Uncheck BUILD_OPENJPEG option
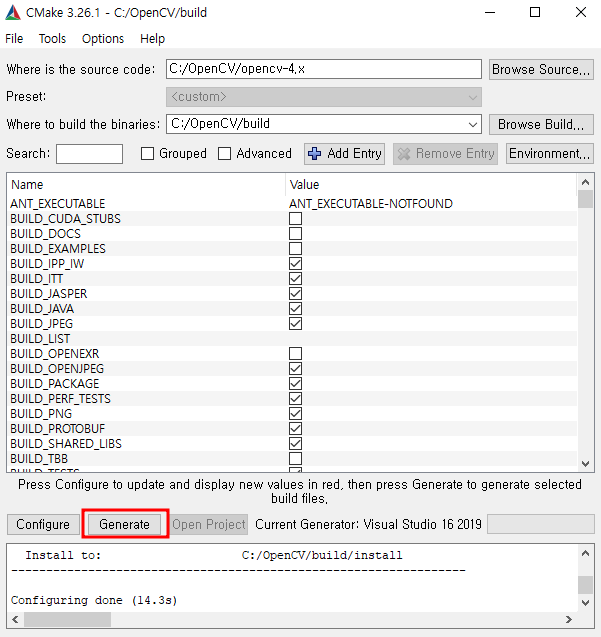601x637 pixels. pos(295,368)
